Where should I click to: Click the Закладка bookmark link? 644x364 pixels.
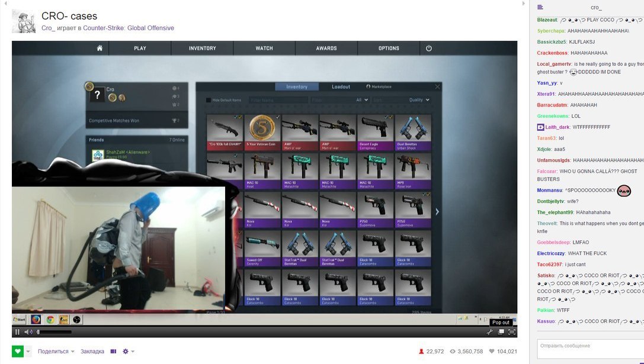click(x=92, y=352)
